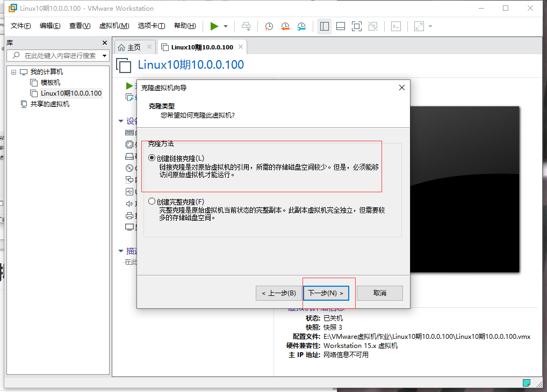Click the Workstation 15.x 虚拟机 compatibility text

coord(361,346)
